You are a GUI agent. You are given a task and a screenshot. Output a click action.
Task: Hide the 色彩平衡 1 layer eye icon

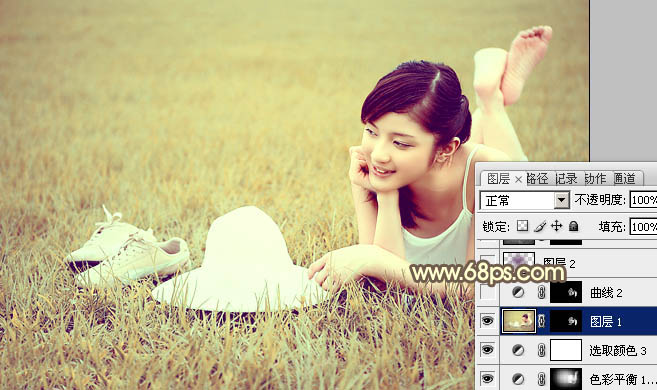coord(487,379)
